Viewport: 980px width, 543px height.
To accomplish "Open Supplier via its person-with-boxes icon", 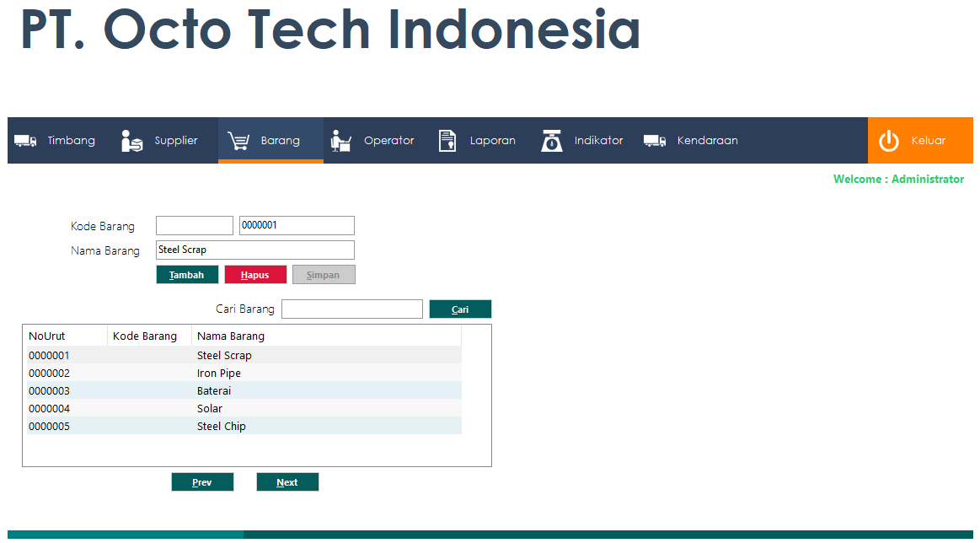I will 132,141.
